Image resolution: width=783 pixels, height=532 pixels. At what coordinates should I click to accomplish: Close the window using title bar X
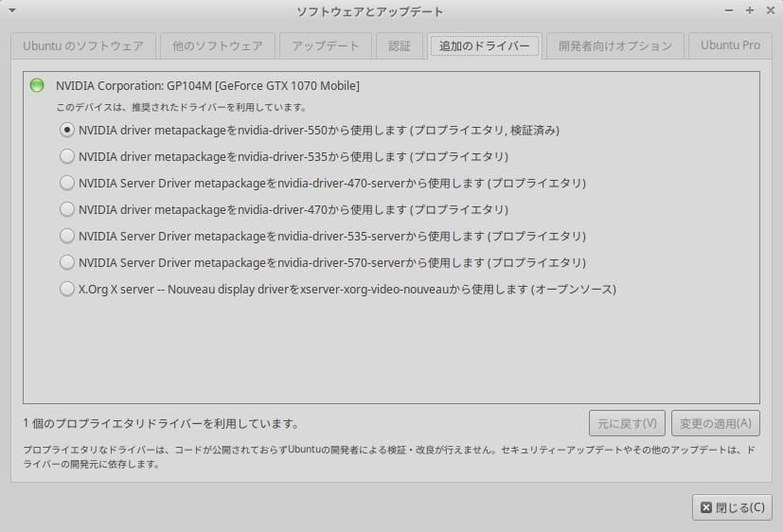coord(771,10)
